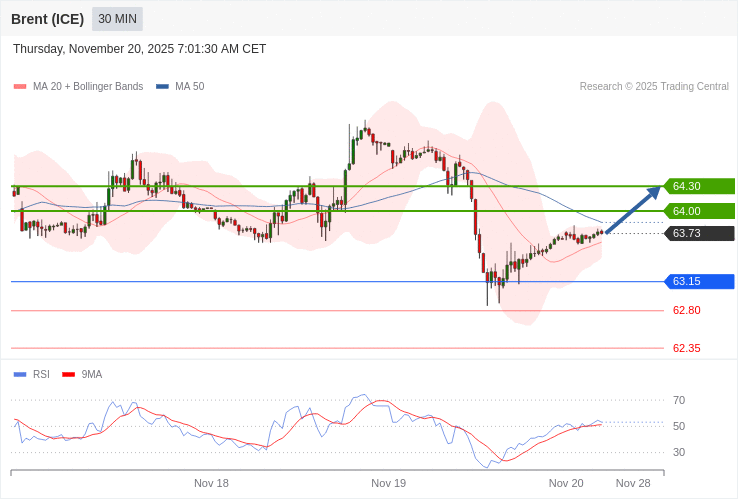Viewport: 738px width, 500px height.
Task: Click the blue 63.15 pivot price label
Action: pos(699,281)
